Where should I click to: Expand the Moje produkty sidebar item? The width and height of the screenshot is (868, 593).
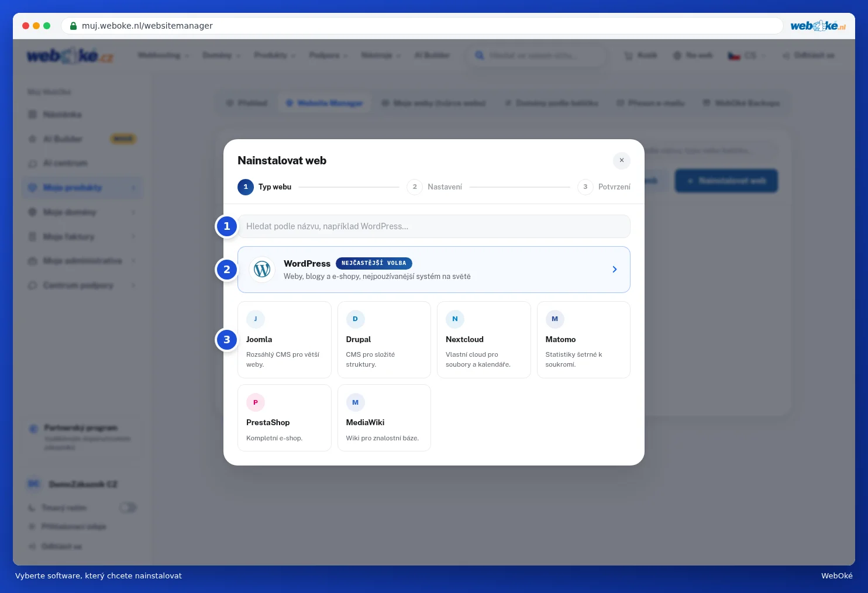click(82, 188)
